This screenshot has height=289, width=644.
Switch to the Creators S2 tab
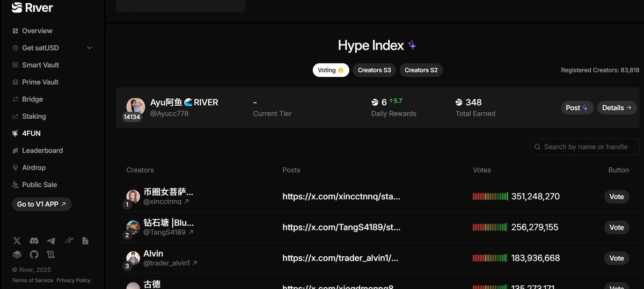(x=421, y=70)
